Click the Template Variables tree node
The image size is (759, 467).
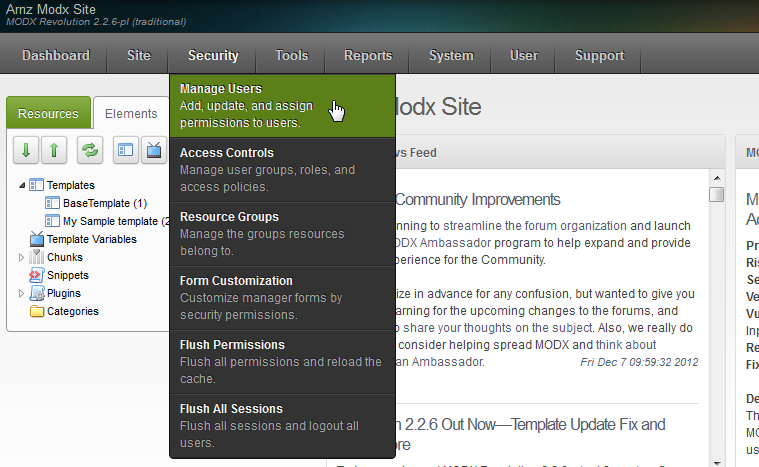tap(91, 239)
